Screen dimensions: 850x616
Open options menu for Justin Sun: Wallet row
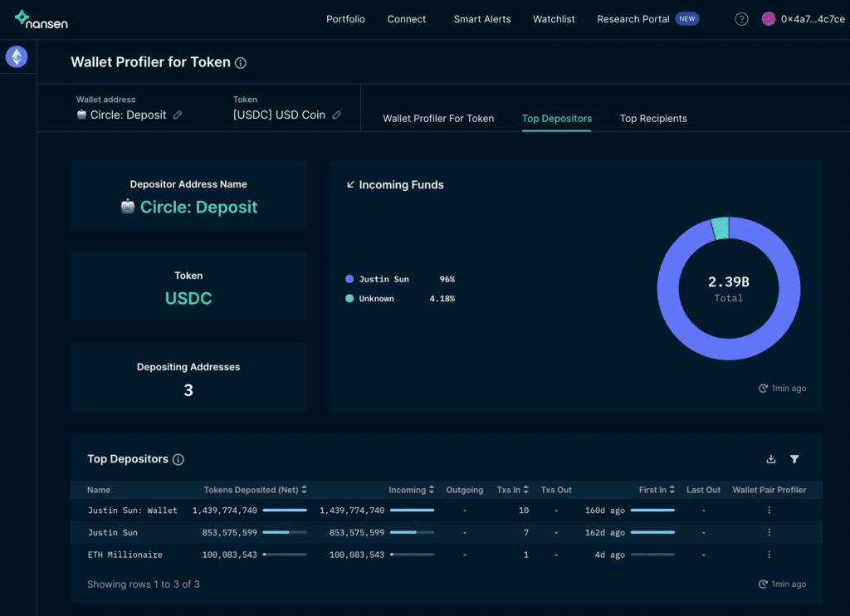(x=769, y=511)
